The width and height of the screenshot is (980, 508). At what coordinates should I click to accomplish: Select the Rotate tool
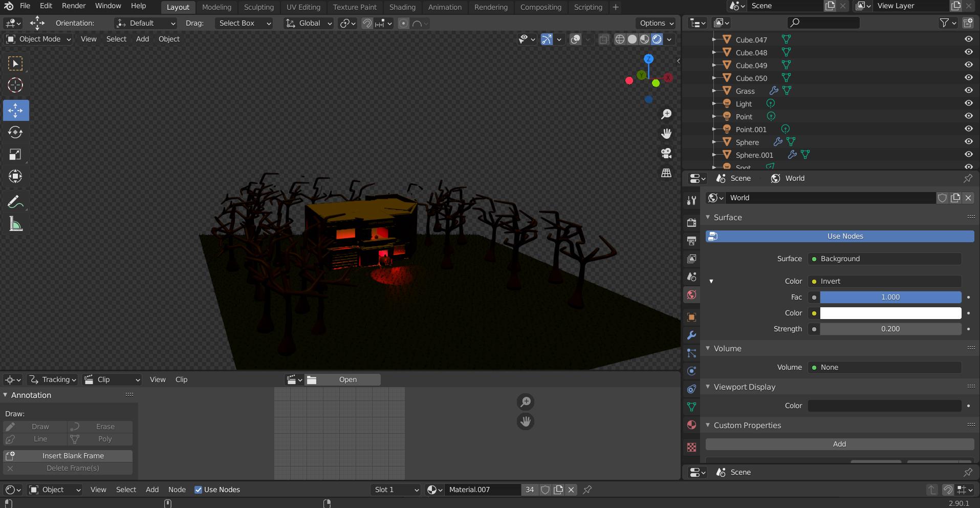coord(15,132)
